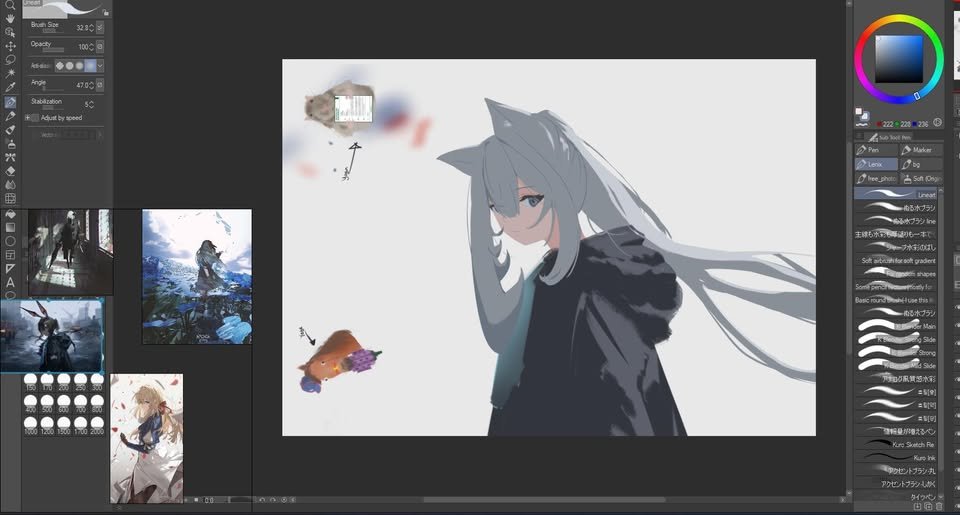Select the Lineart brush
The width and height of the screenshot is (960, 515).
896,194
